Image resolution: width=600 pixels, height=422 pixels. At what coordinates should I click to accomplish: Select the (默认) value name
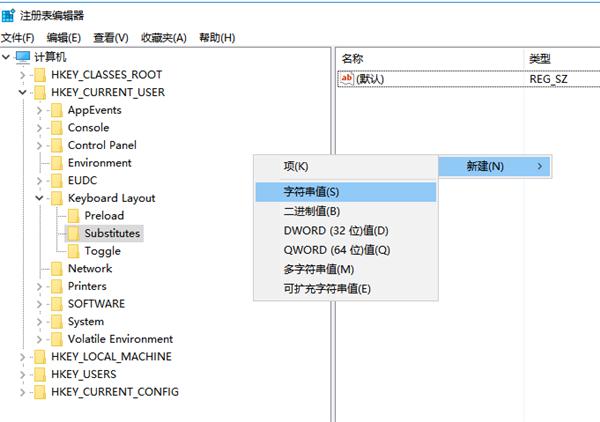tap(370, 79)
